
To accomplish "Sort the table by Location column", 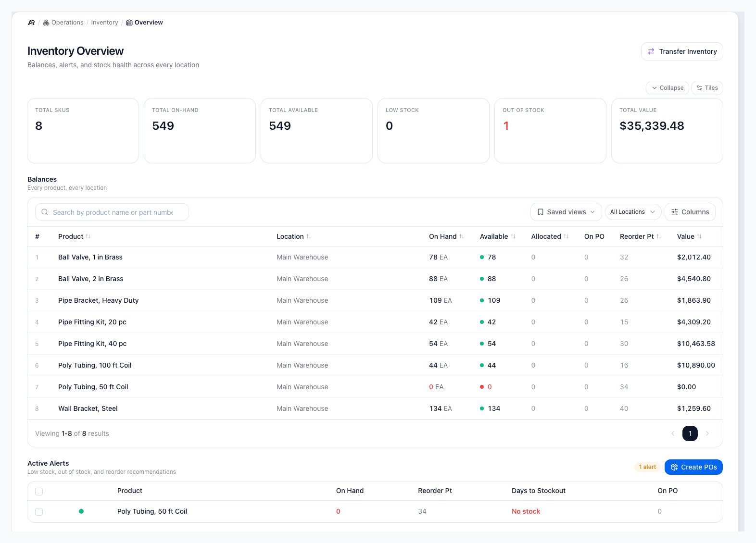I will [x=294, y=236].
